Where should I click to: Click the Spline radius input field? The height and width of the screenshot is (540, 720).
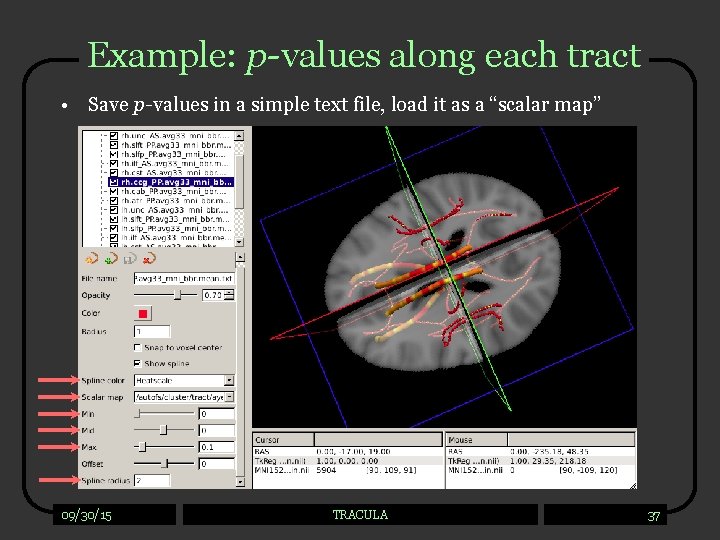click(x=152, y=480)
